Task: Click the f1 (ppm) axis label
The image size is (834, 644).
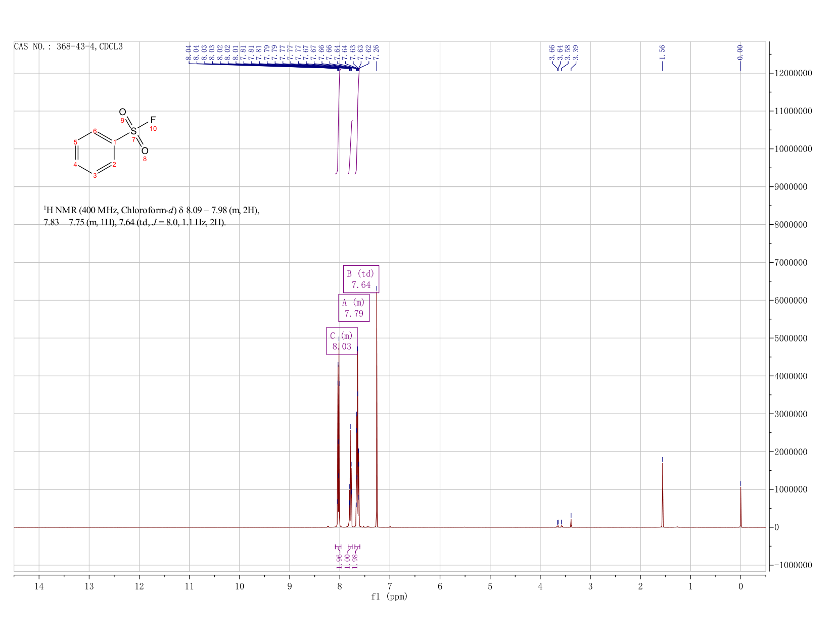Action: [x=389, y=597]
